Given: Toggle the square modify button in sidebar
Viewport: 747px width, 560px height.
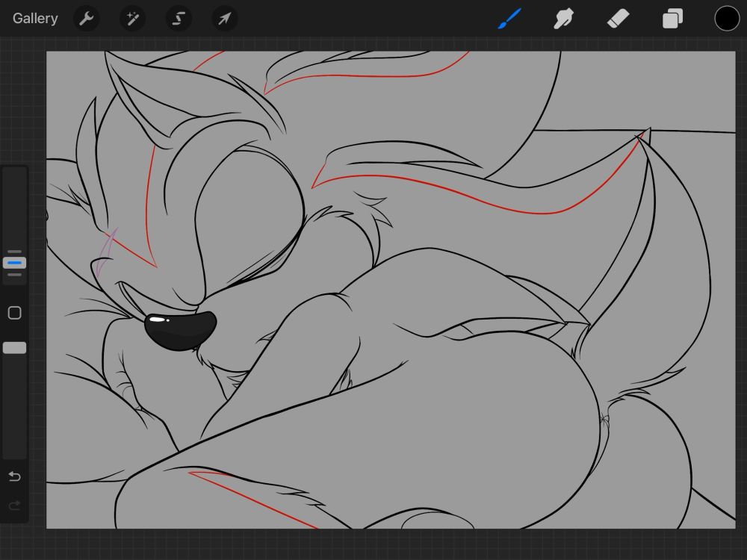Looking at the screenshot, I should click(x=14, y=313).
